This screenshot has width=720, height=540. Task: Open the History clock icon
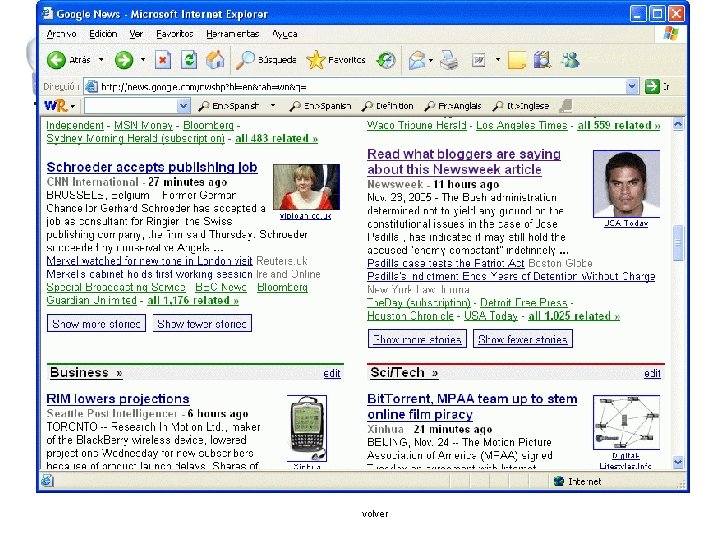pyautogui.click(x=386, y=60)
